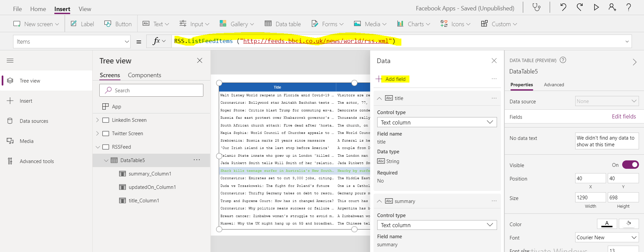The width and height of the screenshot is (644, 252).
Task: Open the Help question mark
Action: (629, 7)
